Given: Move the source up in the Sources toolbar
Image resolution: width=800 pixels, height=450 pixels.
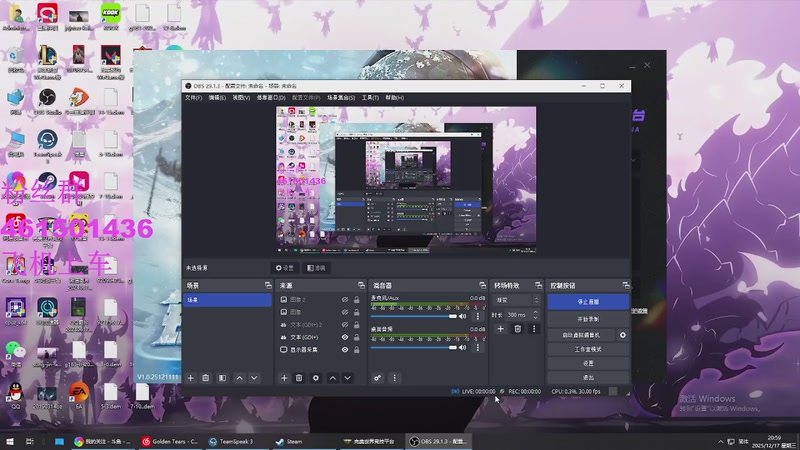Looking at the screenshot, I should pyautogui.click(x=333, y=378).
